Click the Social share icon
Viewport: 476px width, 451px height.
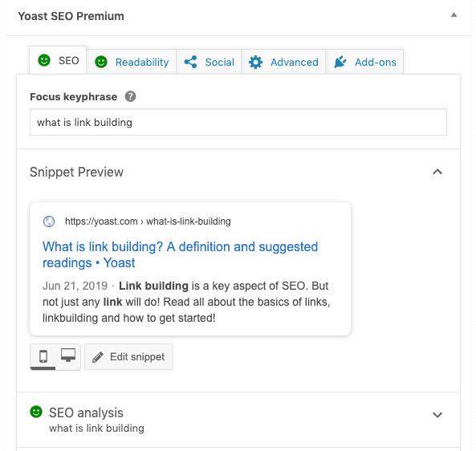pos(191,62)
